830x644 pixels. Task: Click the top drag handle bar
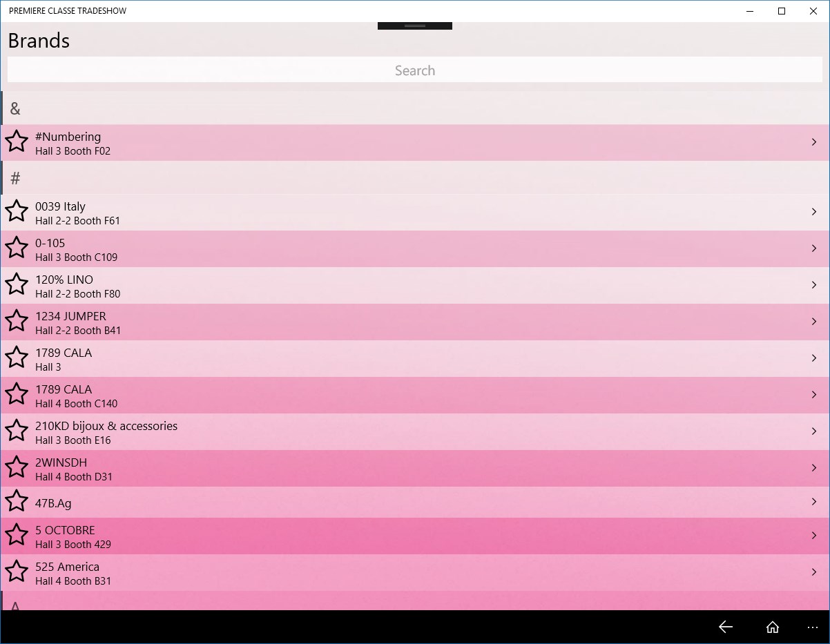415,26
